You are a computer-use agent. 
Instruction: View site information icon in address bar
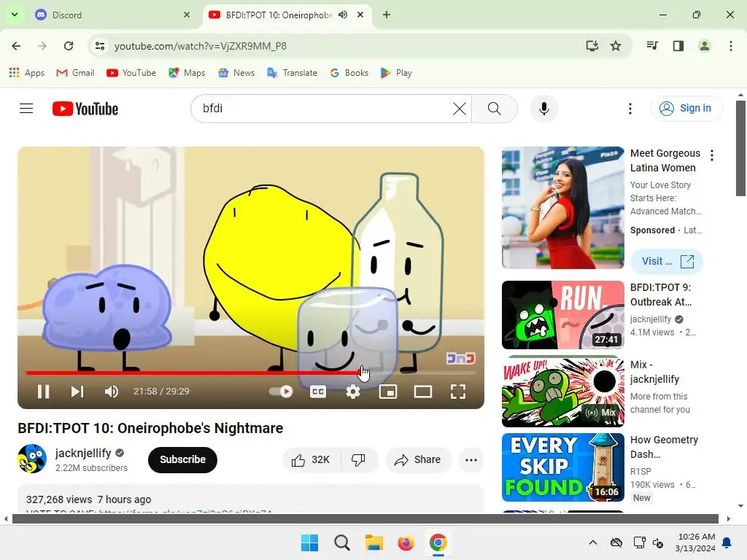(x=99, y=46)
